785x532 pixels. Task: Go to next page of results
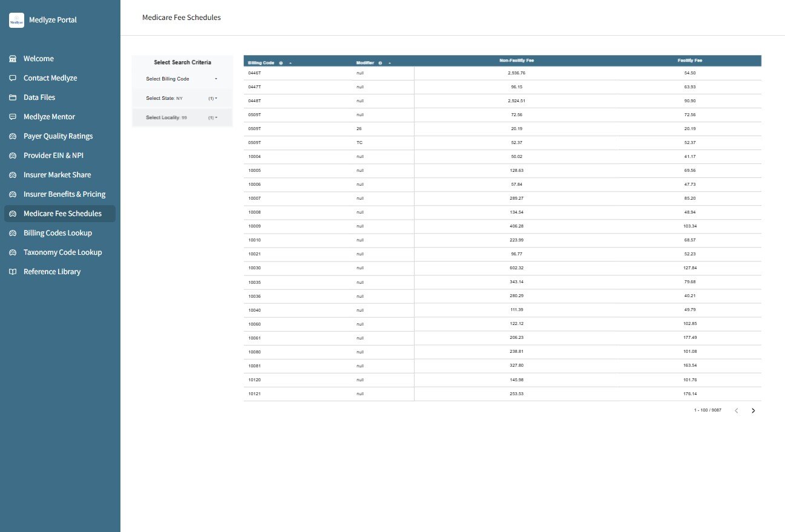(x=753, y=410)
